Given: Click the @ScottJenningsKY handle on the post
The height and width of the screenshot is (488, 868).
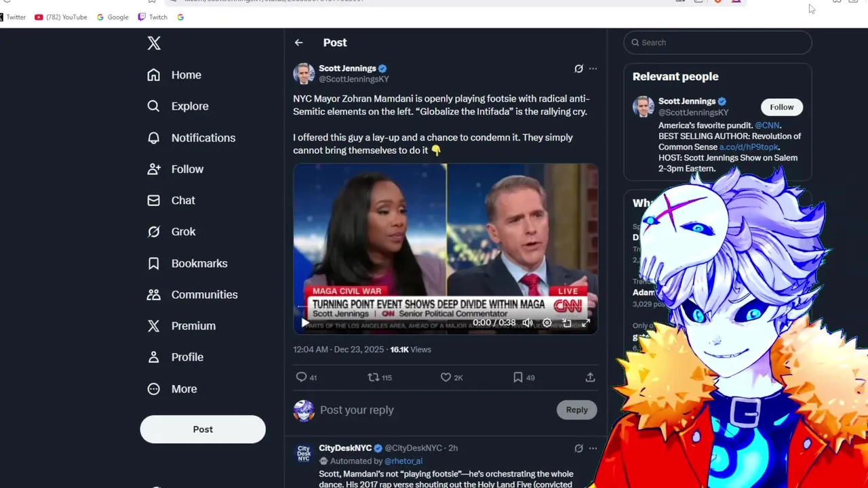Looking at the screenshot, I should pyautogui.click(x=353, y=79).
